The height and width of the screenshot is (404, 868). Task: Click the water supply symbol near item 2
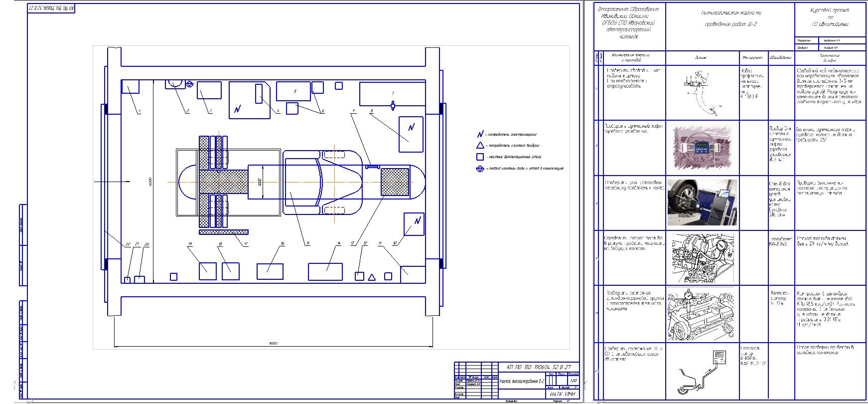pos(190,85)
